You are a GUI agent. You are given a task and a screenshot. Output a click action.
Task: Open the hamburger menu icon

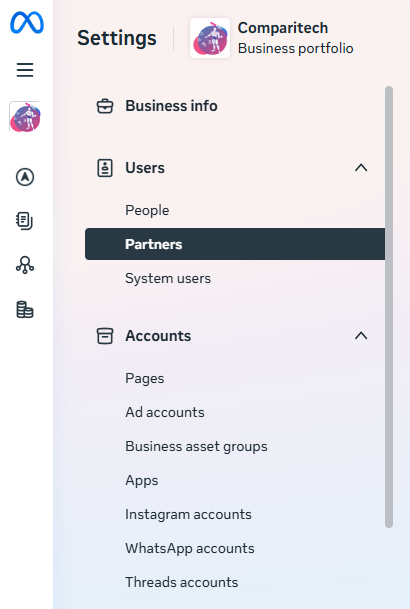click(x=25, y=70)
